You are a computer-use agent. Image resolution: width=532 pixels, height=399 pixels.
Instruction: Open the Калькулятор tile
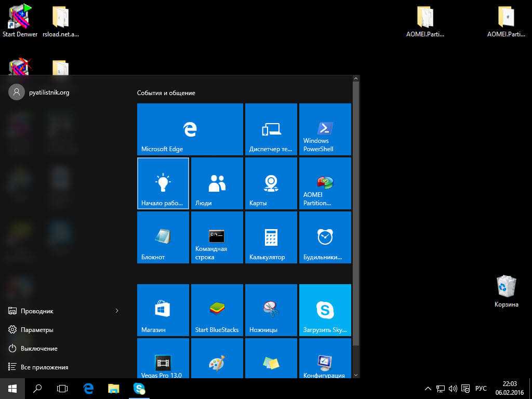[x=271, y=237]
